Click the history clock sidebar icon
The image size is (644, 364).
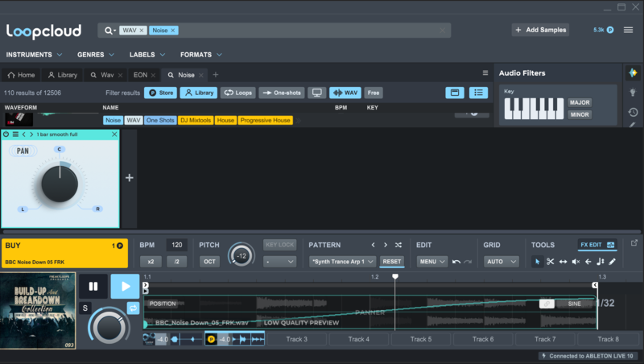tap(633, 112)
